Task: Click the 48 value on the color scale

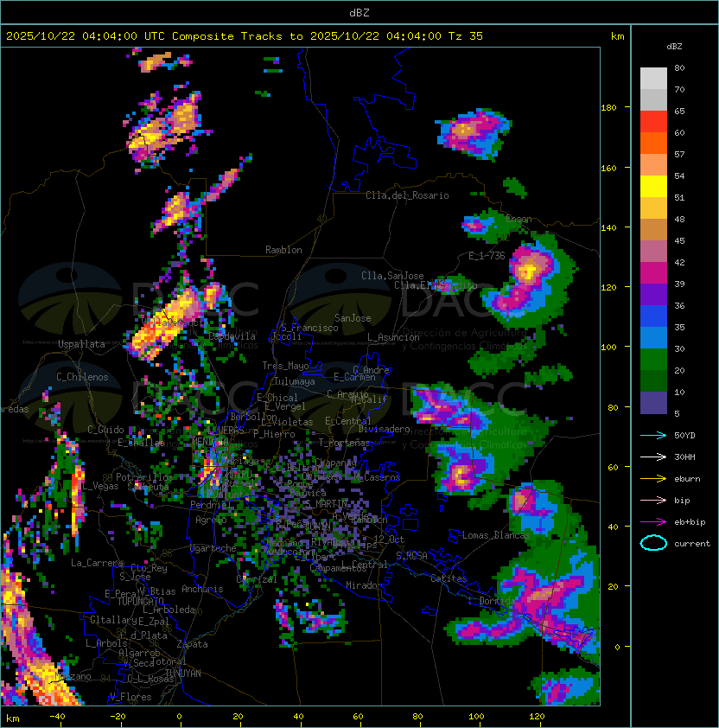Action: pyautogui.click(x=679, y=220)
